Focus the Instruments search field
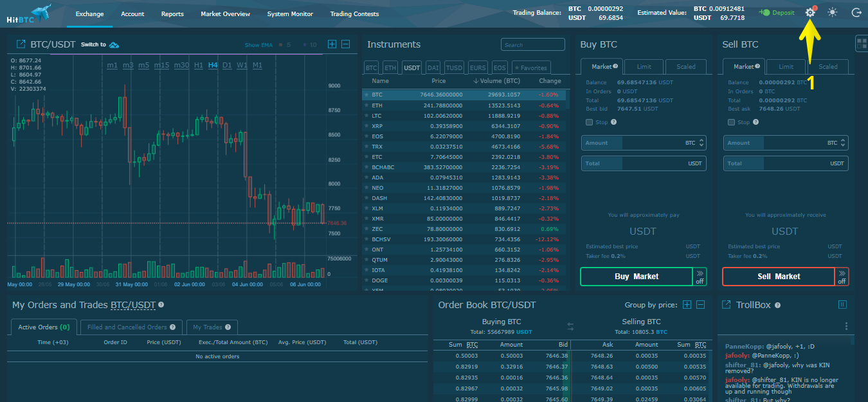Image resolution: width=868 pixels, height=402 pixels. (533, 45)
